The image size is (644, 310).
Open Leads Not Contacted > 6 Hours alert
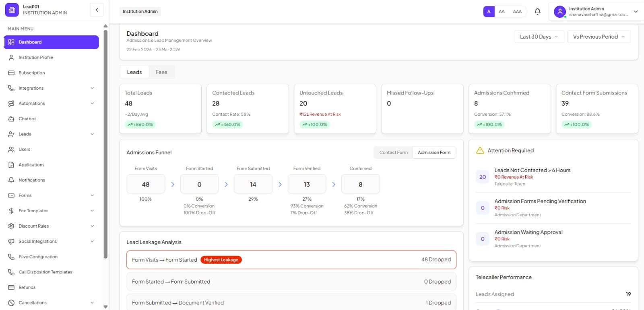tap(553, 177)
